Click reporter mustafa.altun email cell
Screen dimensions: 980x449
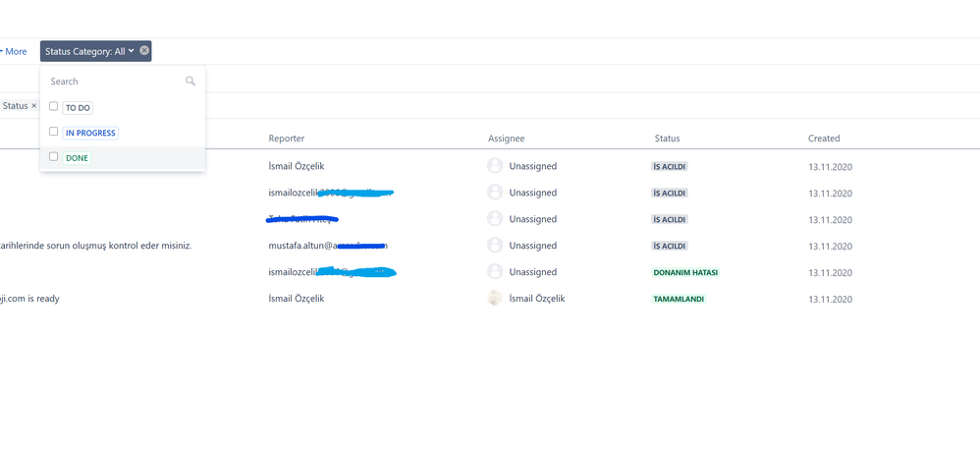(x=328, y=246)
